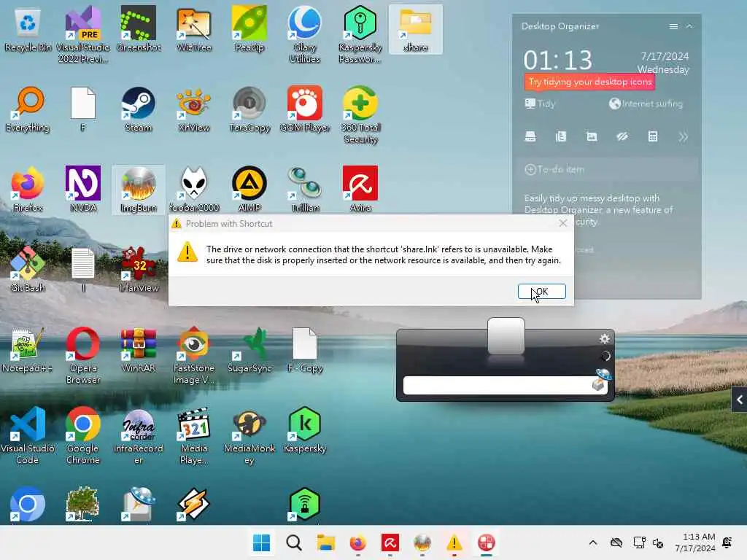Select the TeraCopy desktop icon
Image resolution: width=747 pixels, height=560 pixels.
point(249,109)
